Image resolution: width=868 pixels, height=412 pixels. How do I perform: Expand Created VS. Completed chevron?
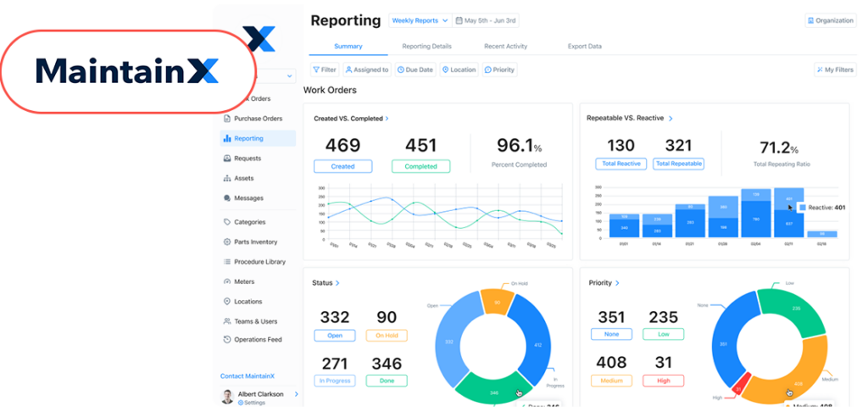click(387, 119)
